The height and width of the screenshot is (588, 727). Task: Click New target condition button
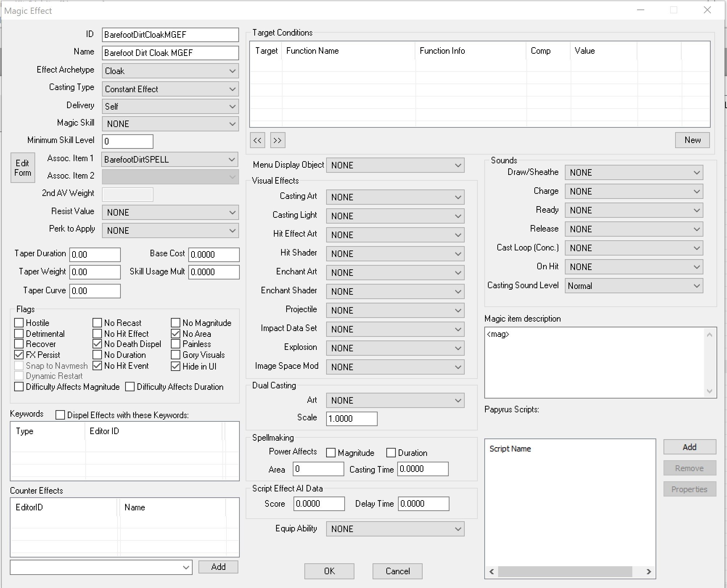point(692,140)
